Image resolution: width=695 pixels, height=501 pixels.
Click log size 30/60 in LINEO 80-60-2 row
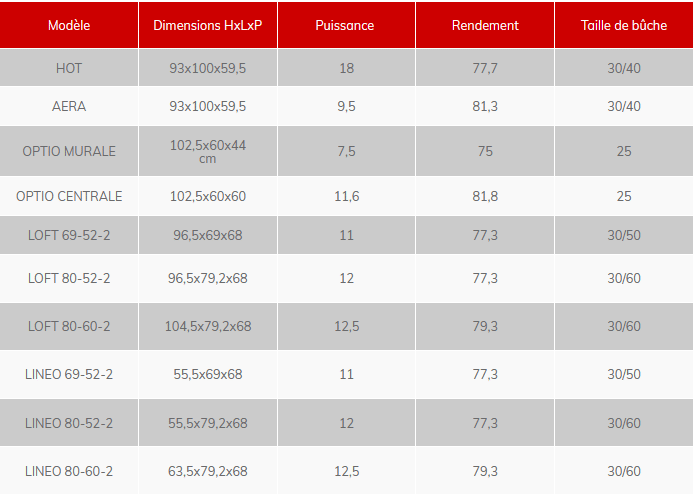click(x=624, y=471)
